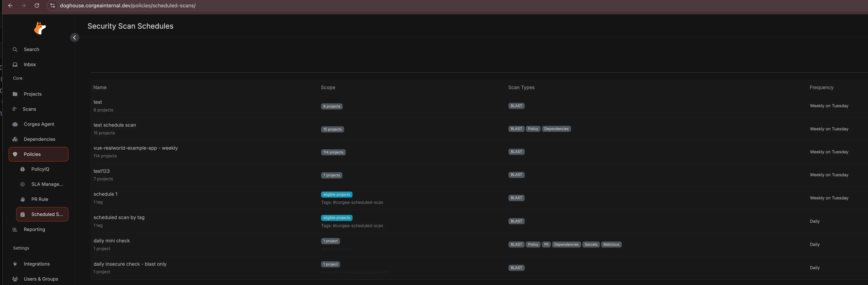Viewport: 868px width, 285px height.
Task: Reload the page in browser
Action: [x=37, y=5]
